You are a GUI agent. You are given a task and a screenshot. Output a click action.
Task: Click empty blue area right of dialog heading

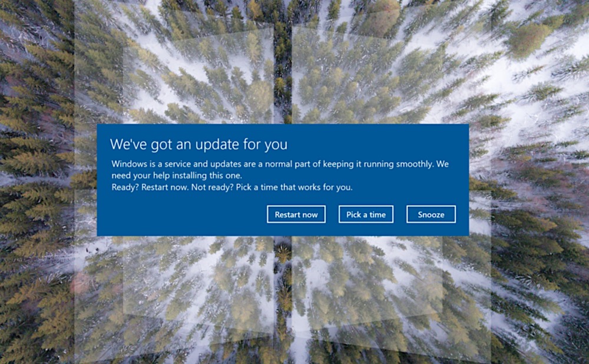coord(383,144)
